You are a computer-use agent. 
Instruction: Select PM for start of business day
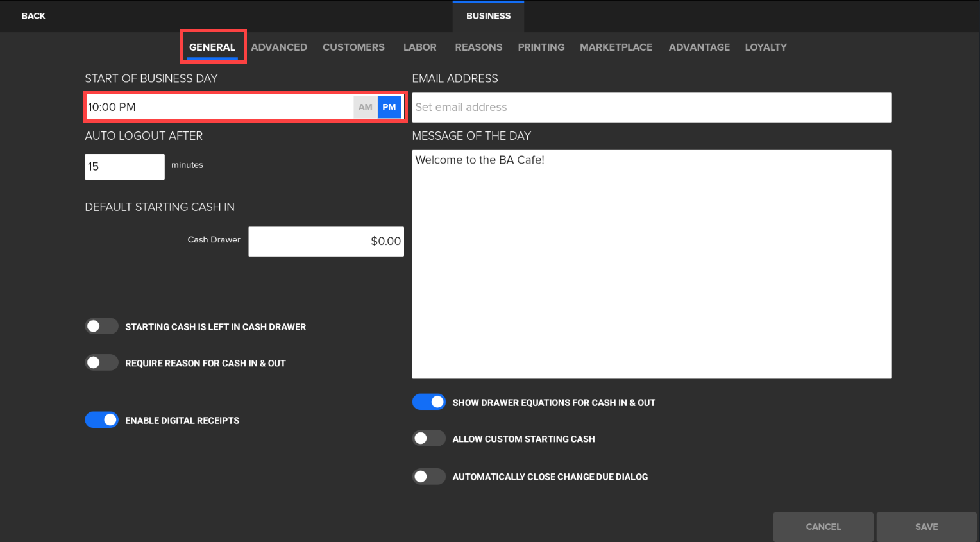click(x=389, y=107)
